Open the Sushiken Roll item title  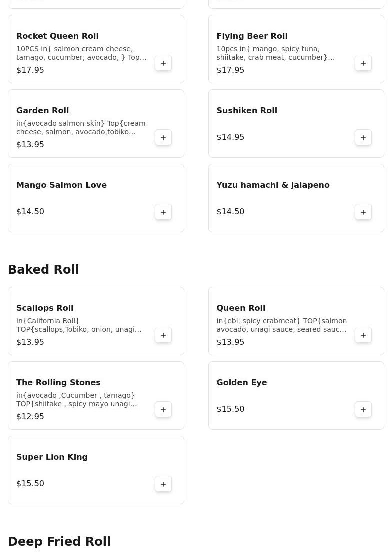(x=246, y=111)
